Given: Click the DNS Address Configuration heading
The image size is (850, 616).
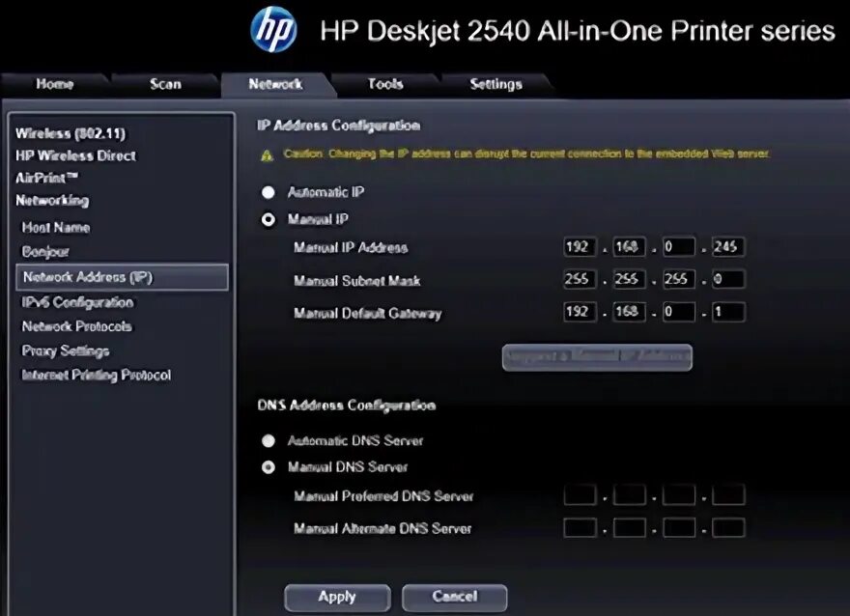Looking at the screenshot, I should point(347,406).
